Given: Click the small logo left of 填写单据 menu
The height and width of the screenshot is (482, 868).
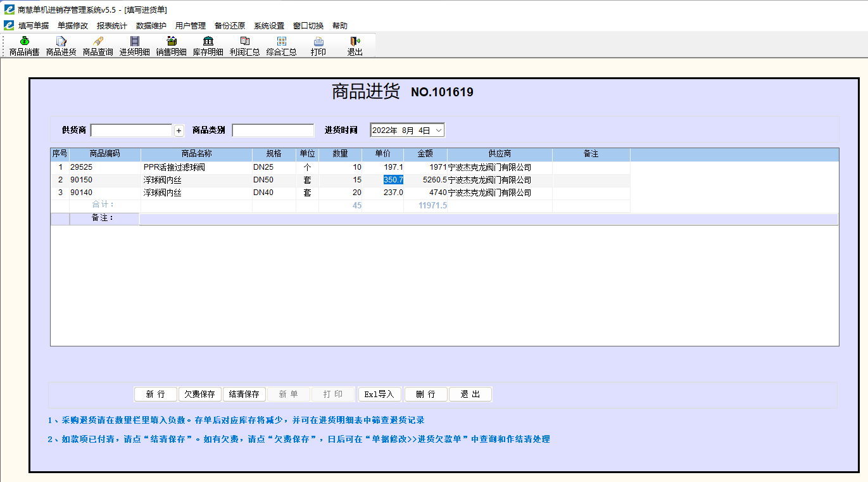Looking at the screenshot, I should pyautogui.click(x=9, y=25).
